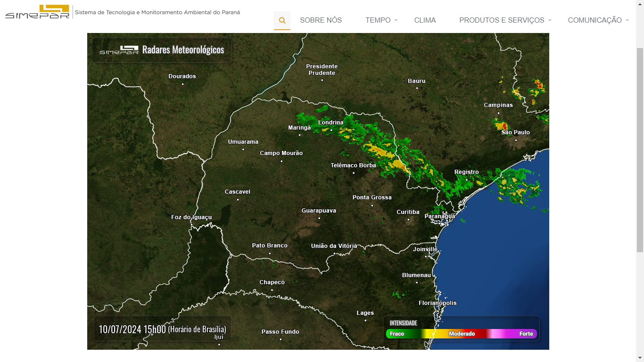Open the CLIMA menu item
This screenshot has width=644, height=362.
(x=425, y=20)
